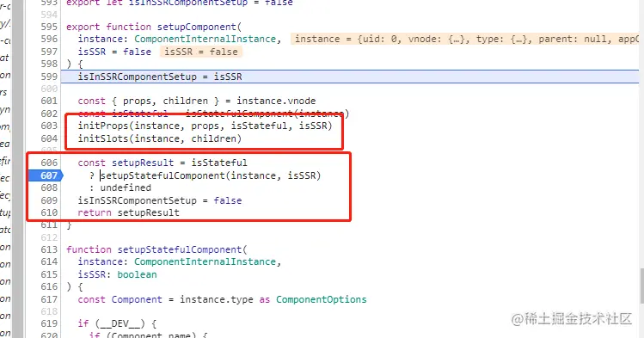Add a breakpoint at line number 609
The height and width of the screenshot is (338, 644).
pos(49,200)
